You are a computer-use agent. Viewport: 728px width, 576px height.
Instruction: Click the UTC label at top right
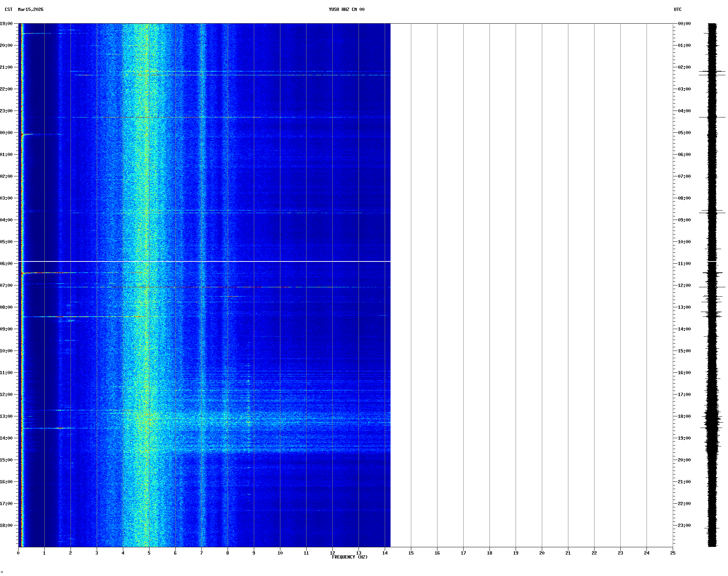[677, 9]
